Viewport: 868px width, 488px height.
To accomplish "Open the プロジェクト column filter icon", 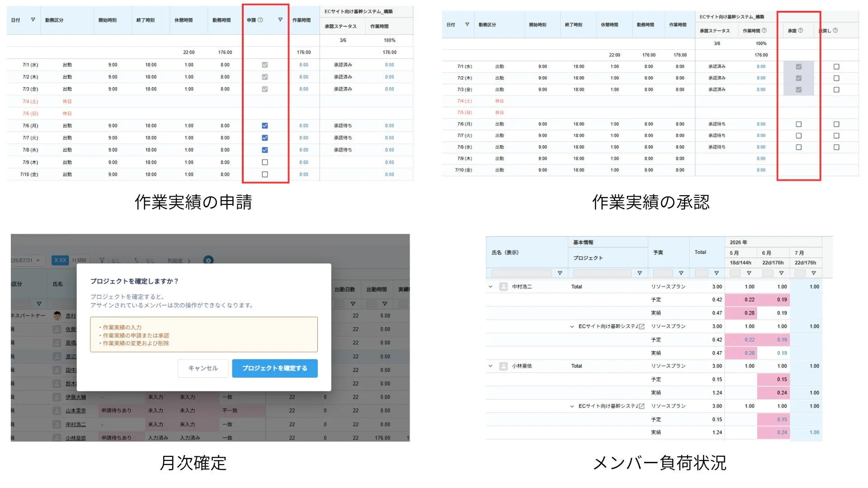I will click(640, 273).
